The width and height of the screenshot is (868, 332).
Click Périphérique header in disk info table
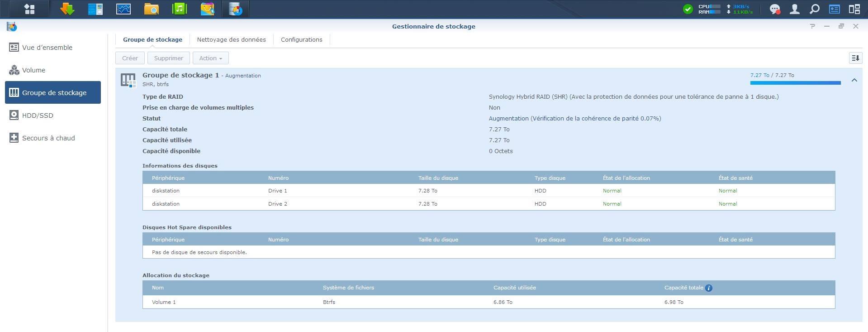click(x=168, y=178)
